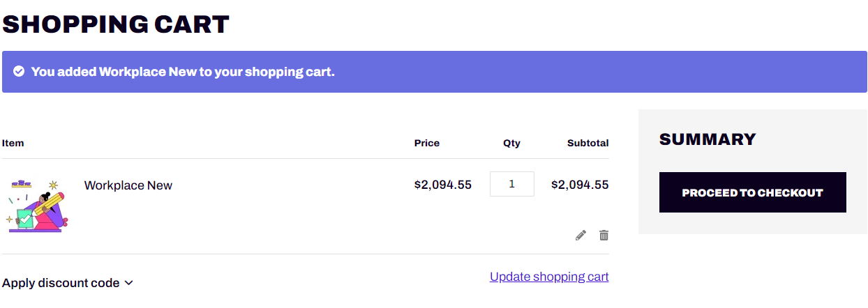
Task: Expand the discount code chevron arrow
Action: pos(128,283)
